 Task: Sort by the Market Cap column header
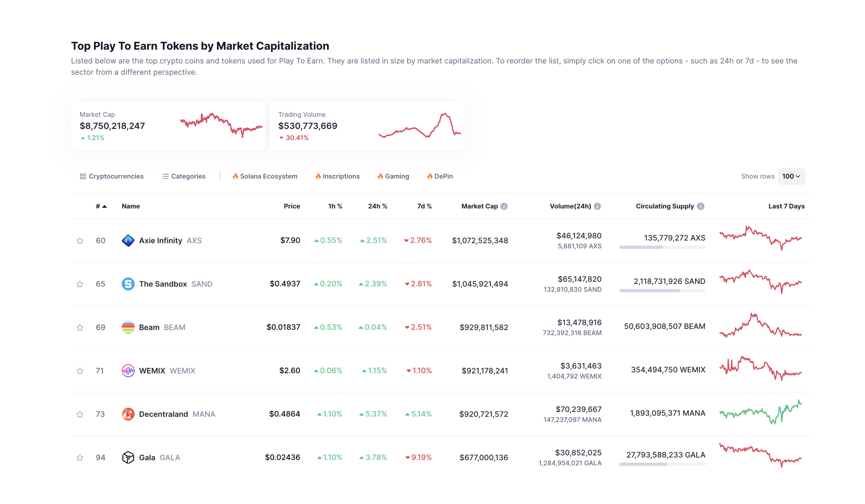coord(480,206)
